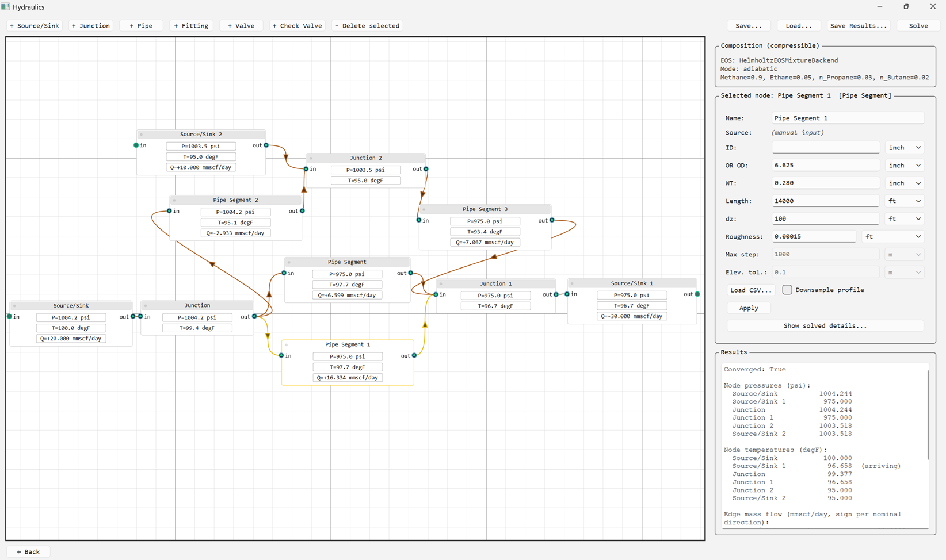Click the Pipe Segment 1 in port
This screenshot has height=560, width=946.
pyautogui.click(x=281, y=356)
